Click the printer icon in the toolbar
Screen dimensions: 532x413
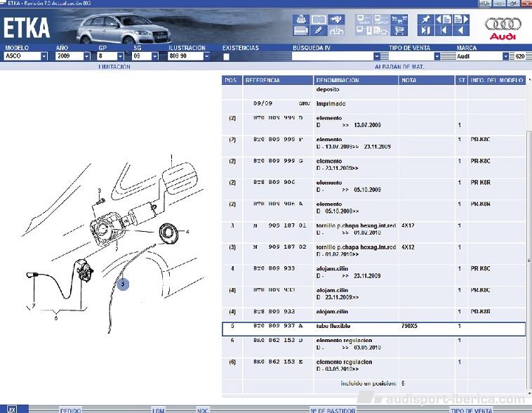pos(301,20)
